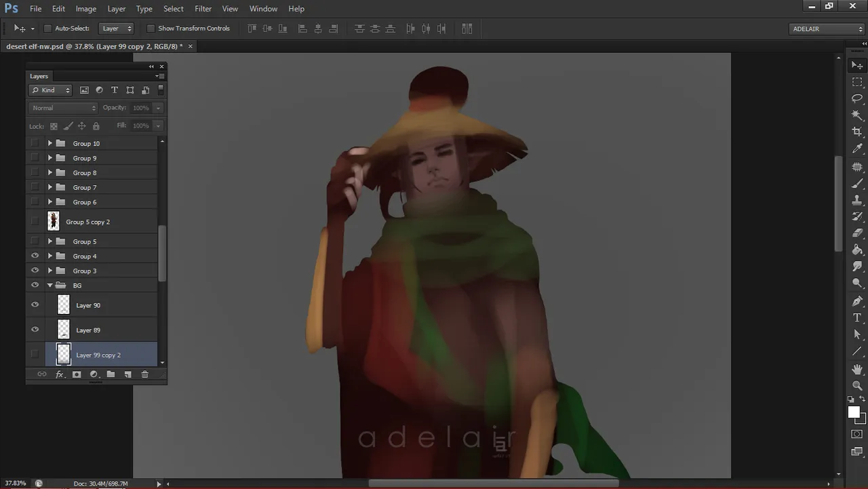The height and width of the screenshot is (489, 868).
Task: Create a new group with folder icon
Action: [111, 374]
